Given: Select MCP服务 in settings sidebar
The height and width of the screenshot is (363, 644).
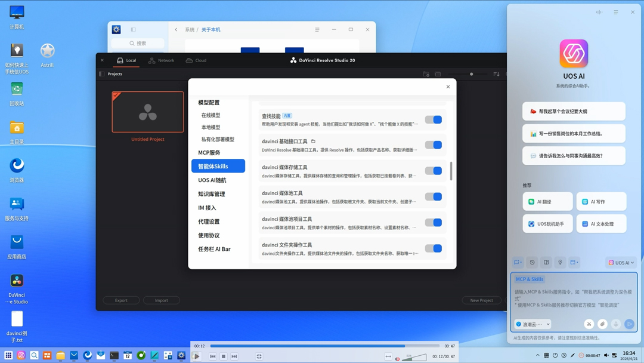Looking at the screenshot, I should tap(209, 153).
